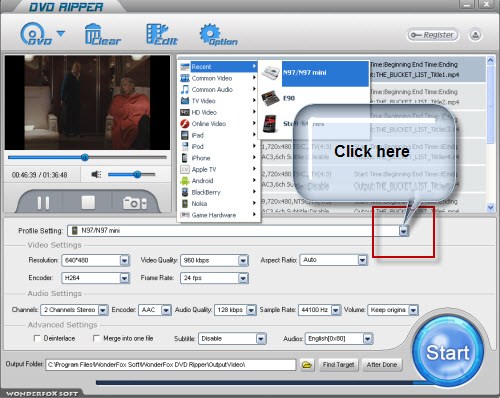
Task: Click the Clear trash icon
Action: (102, 34)
